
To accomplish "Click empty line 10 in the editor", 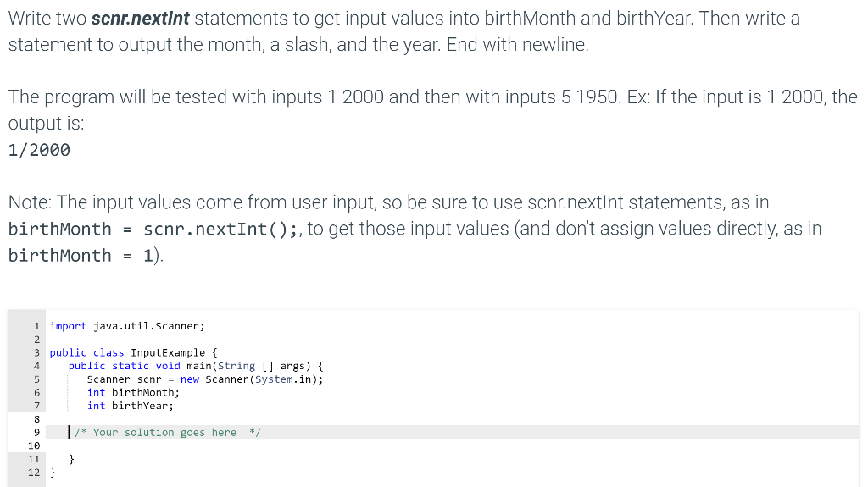I will click(452, 445).
